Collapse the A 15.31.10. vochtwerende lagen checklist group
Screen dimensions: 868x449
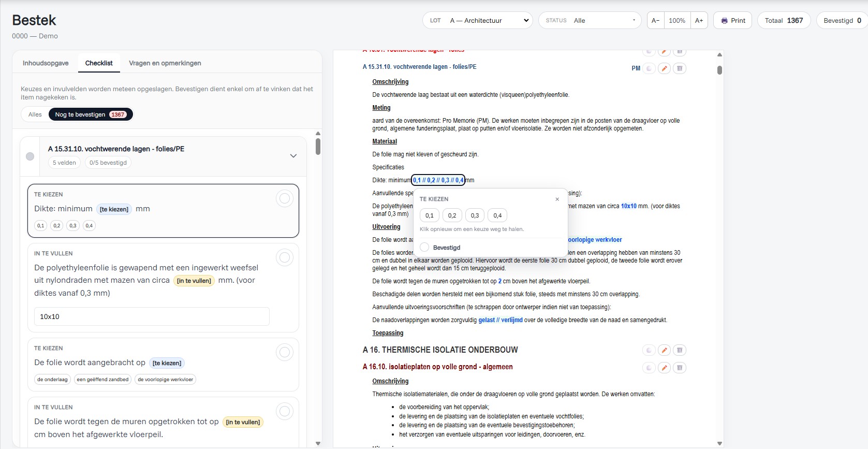coord(293,156)
